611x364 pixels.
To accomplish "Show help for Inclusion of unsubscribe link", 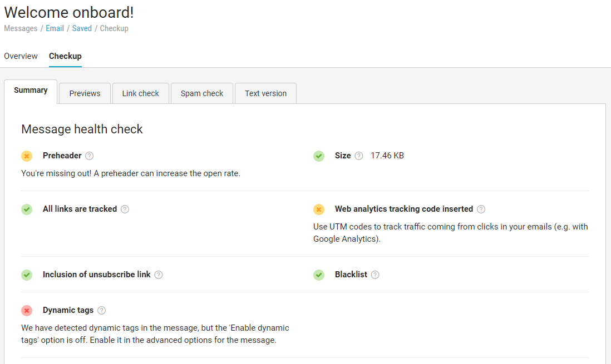I will coord(159,275).
